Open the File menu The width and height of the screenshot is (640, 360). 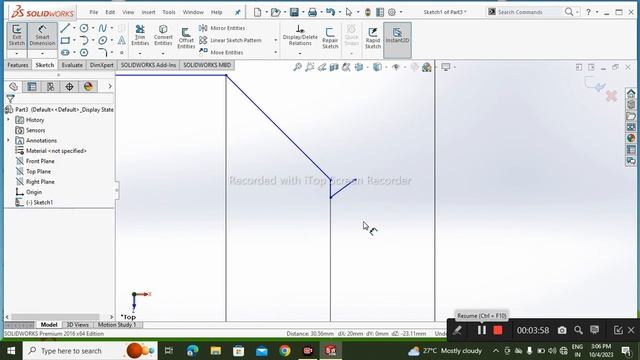(93, 12)
